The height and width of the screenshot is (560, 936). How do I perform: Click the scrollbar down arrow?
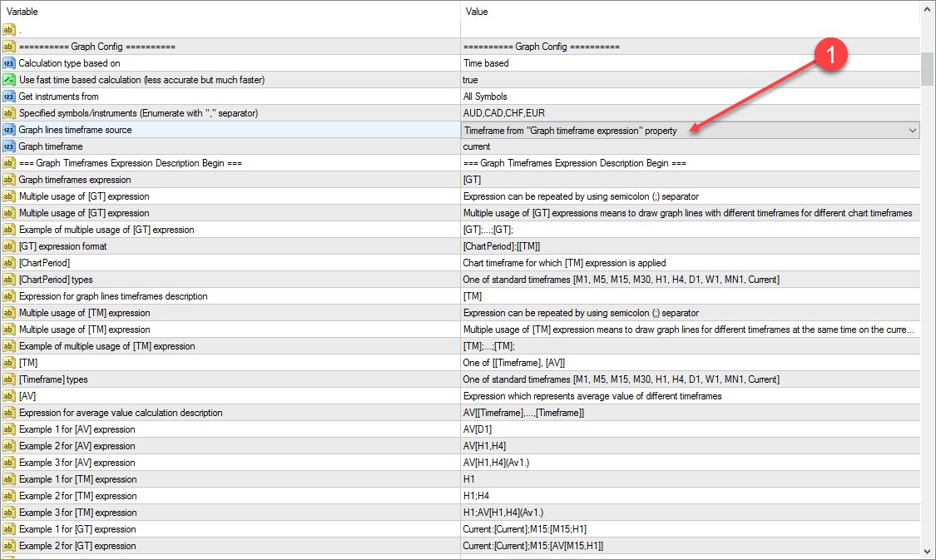(928, 550)
